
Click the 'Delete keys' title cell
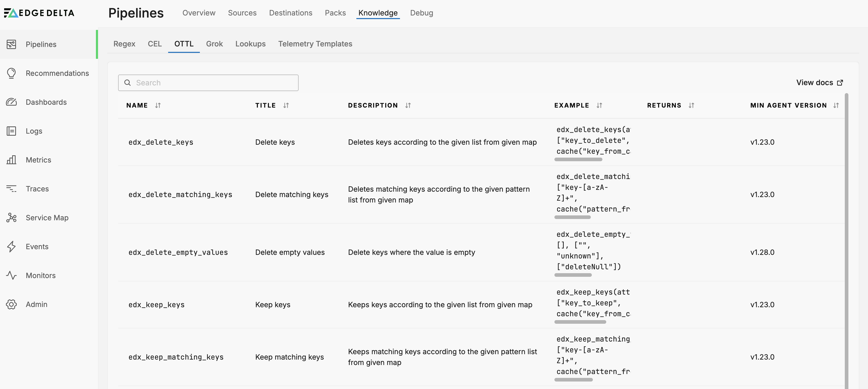(275, 142)
